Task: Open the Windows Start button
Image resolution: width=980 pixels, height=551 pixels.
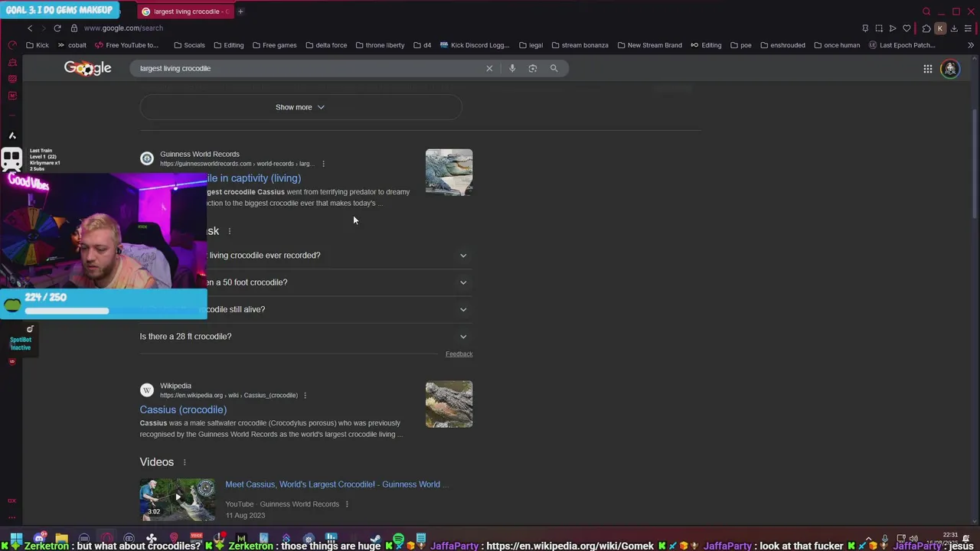Action: pos(16,539)
